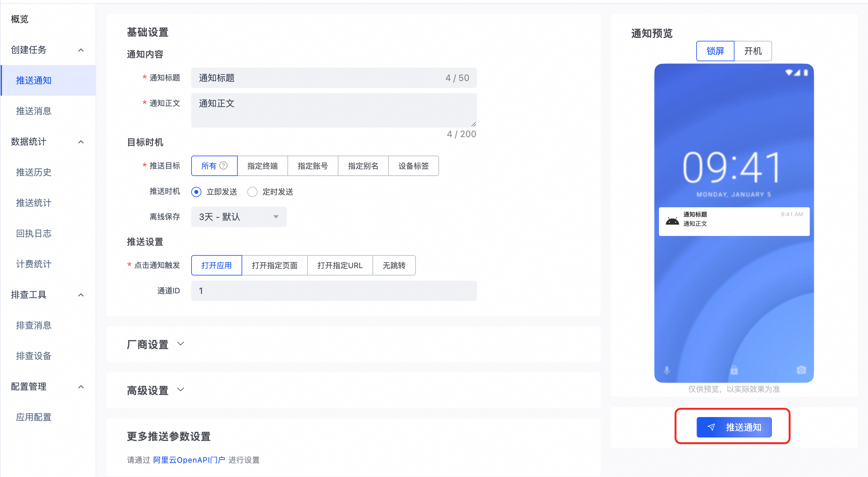
Task: Choose 指定终端 as push target
Action: click(262, 165)
